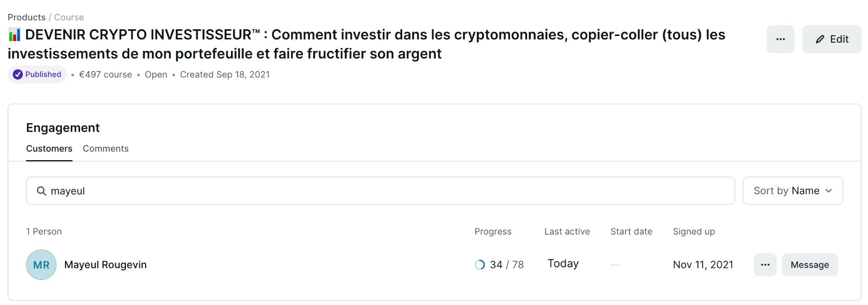This screenshot has width=868, height=305.
Task: Click the Last active column header
Action: point(567,232)
